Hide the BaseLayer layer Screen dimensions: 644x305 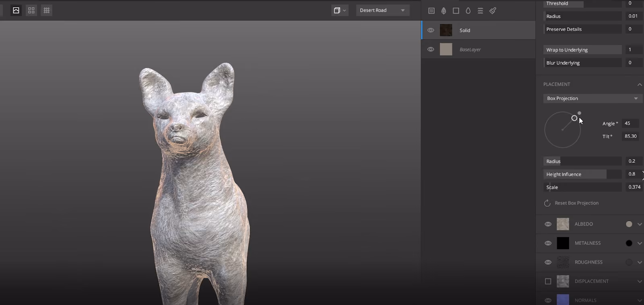[x=431, y=49]
